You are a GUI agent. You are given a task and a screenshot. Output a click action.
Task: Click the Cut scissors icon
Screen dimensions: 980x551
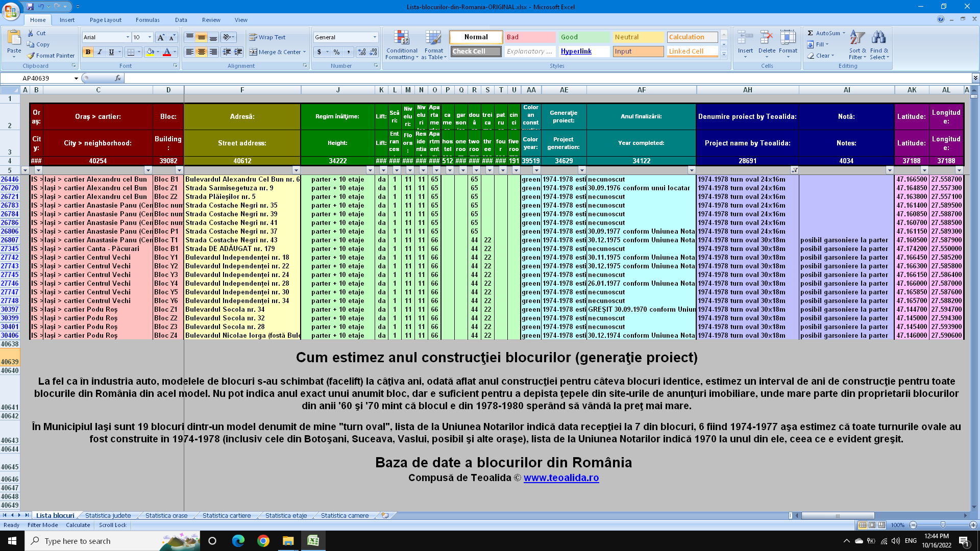[x=31, y=33]
